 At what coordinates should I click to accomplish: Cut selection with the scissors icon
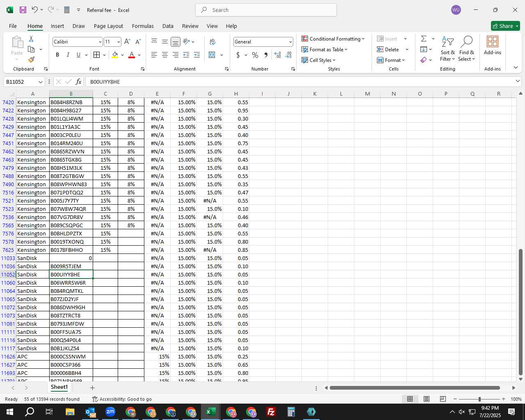[31, 39]
